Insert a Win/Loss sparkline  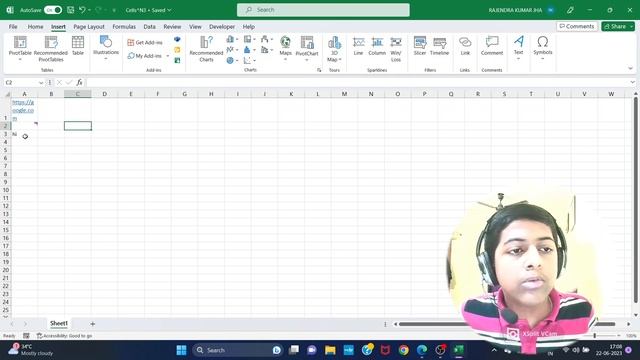pyautogui.click(x=396, y=49)
